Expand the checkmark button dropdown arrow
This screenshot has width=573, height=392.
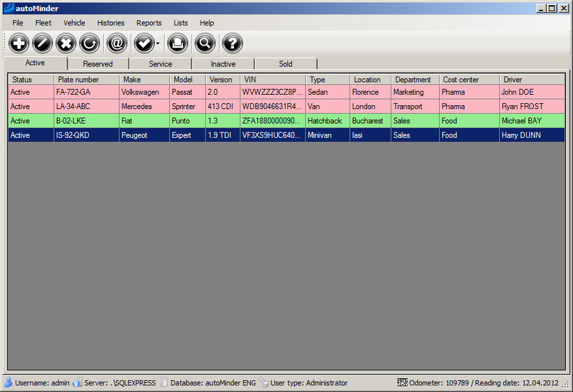(x=157, y=44)
